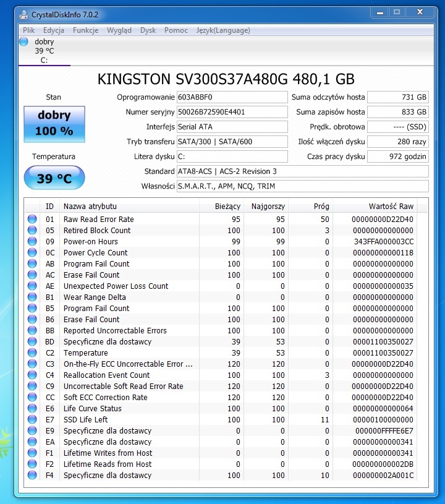Click status orb for Retired Block Count

[x=32, y=230]
